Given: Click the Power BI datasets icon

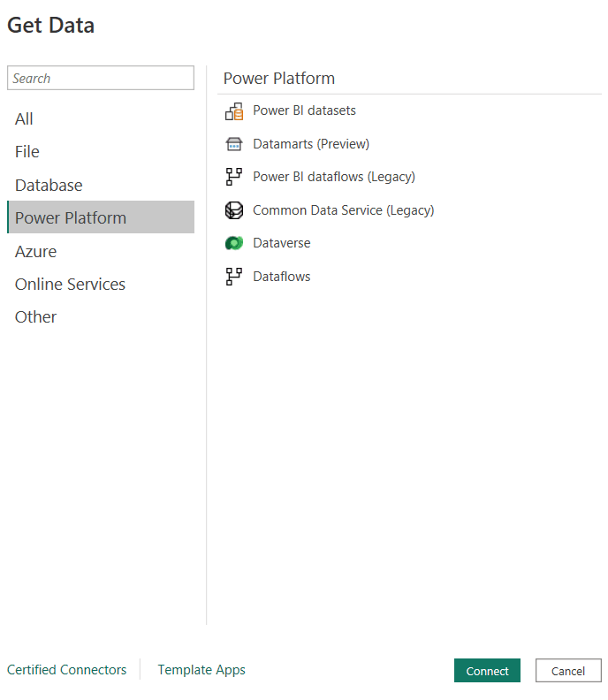Looking at the screenshot, I should [x=234, y=111].
